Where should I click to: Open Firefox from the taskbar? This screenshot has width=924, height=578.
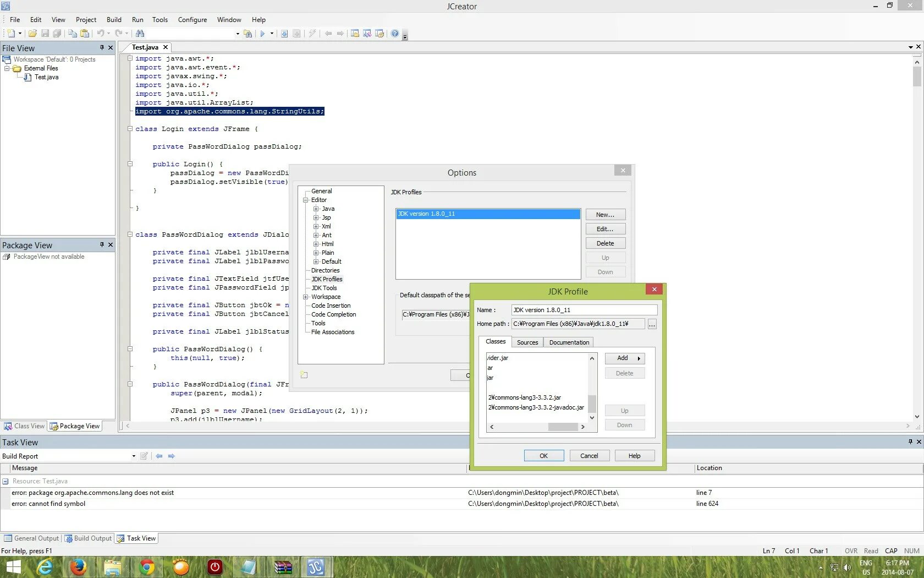[x=79, y=567]
